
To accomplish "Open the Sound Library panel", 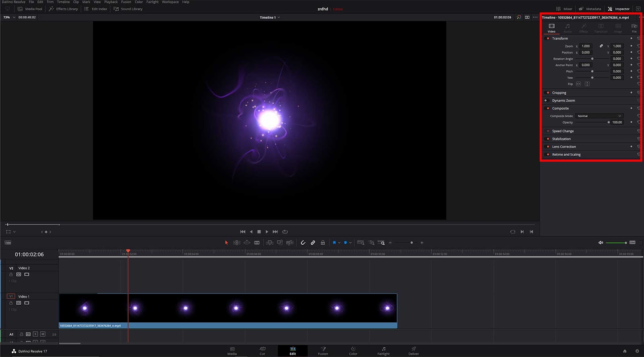I will (x=128, y=9).
